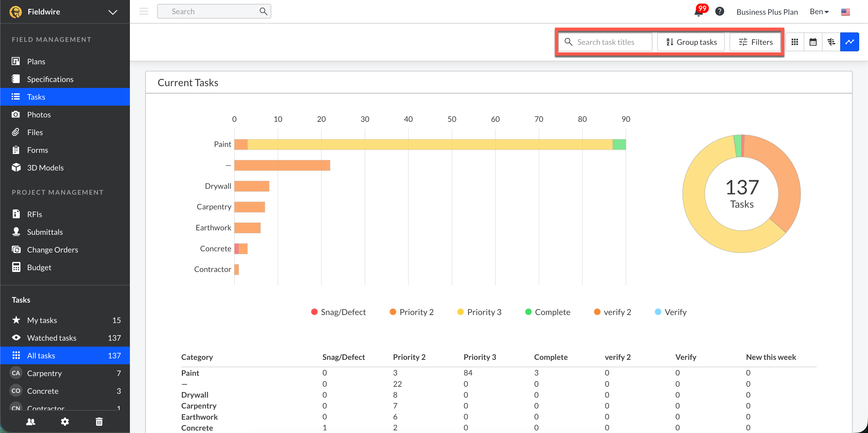Open the notifications bell icon
The image size is (868, 433).
pos(699,12)
